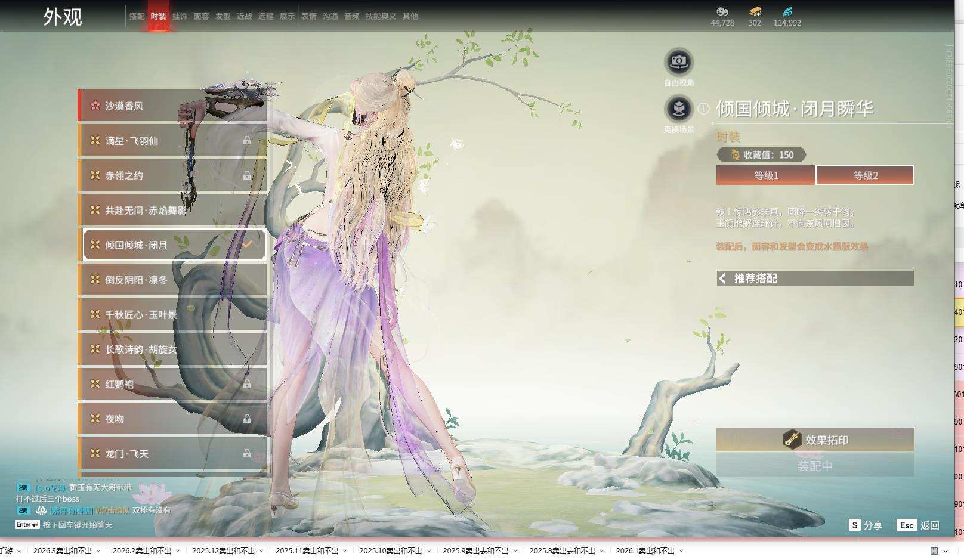Click the 效果拓印 button
This screenshot has height=560, width=964.
click(815, 440)
